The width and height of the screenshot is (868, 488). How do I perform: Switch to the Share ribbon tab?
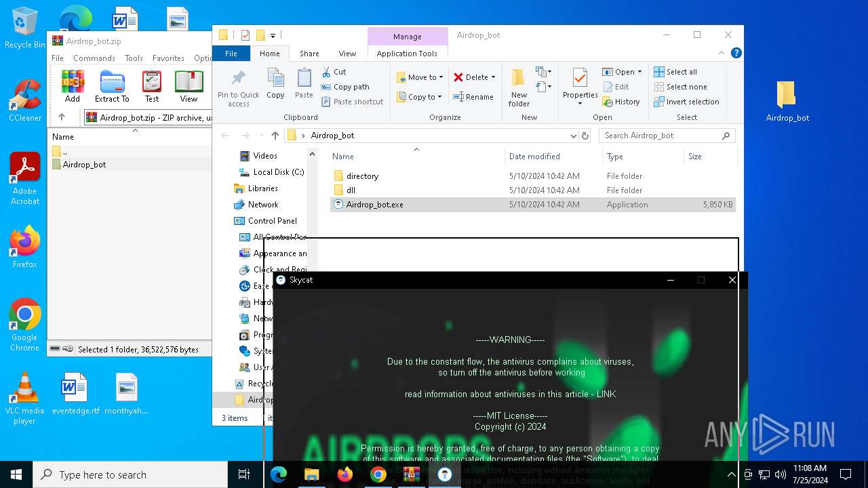[309, 54]
